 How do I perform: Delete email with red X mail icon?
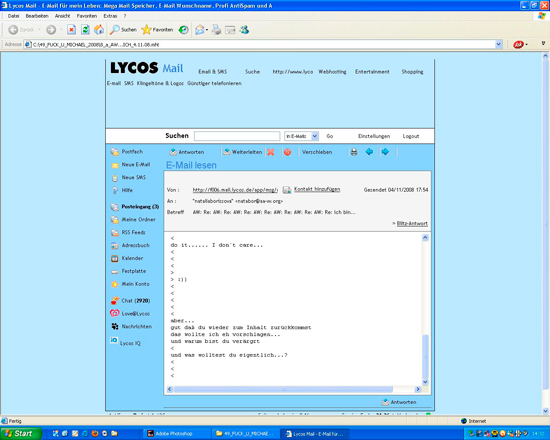tap(270, 152)
